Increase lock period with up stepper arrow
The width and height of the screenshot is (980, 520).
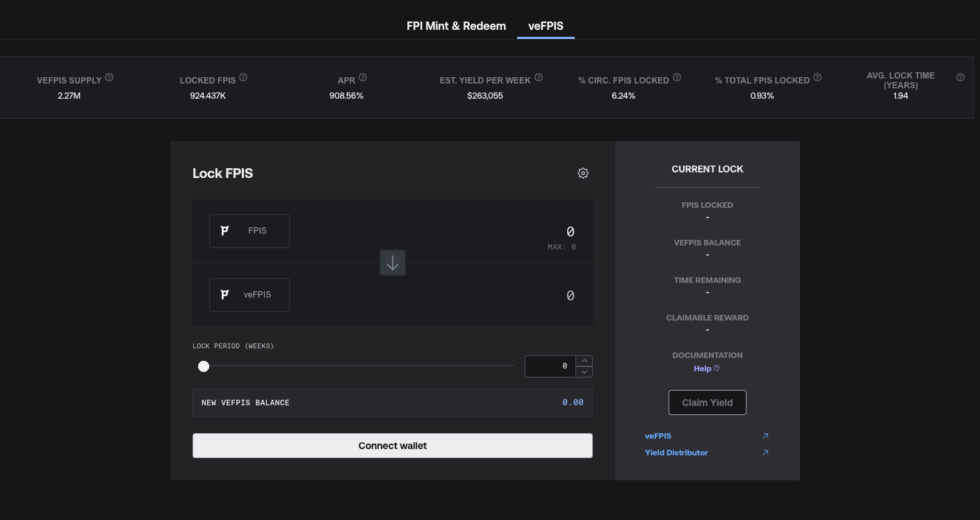(x=585, y=361)
